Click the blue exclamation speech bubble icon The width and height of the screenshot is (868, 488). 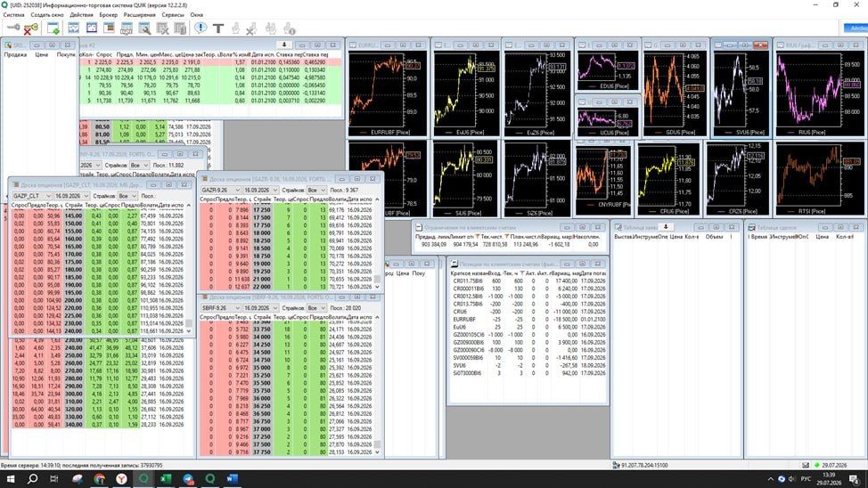pyautogui.click(x=201, y=28)
